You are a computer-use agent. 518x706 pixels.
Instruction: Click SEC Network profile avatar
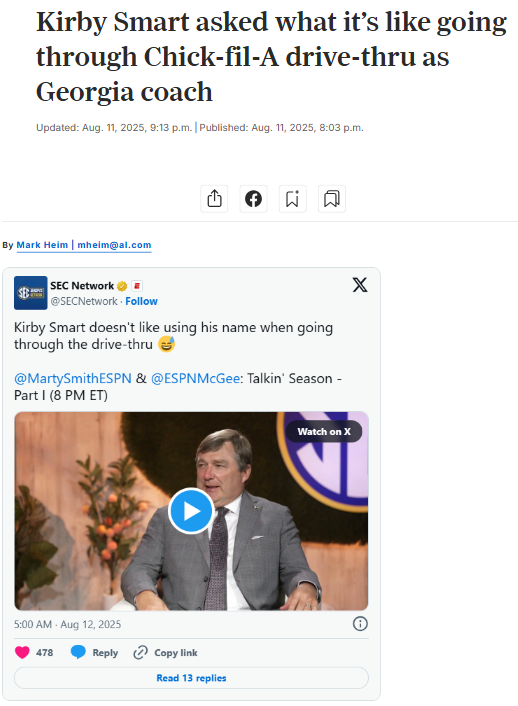click(x=31, y=293)
